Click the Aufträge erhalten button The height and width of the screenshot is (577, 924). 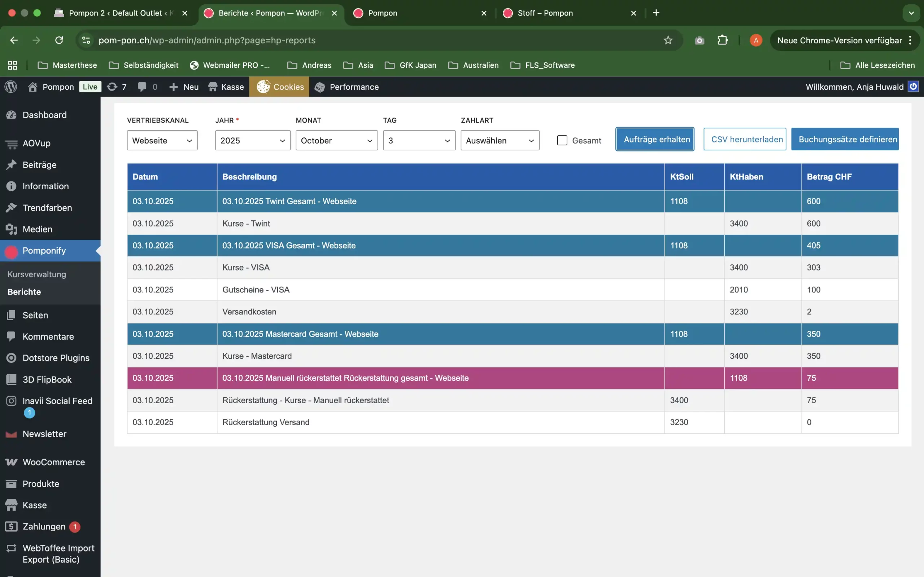[655, 139]
